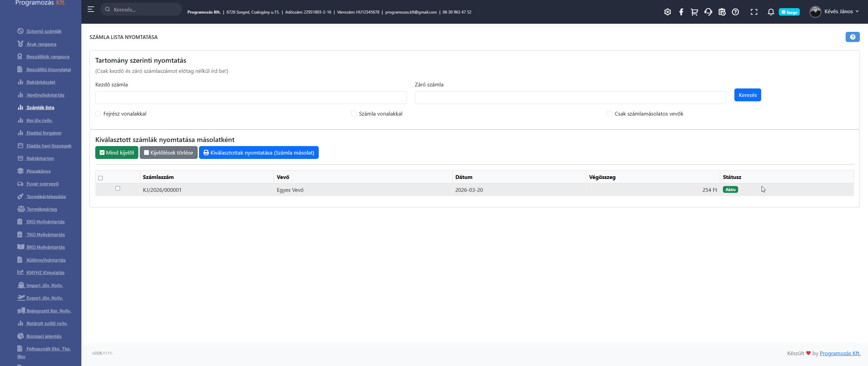Toggle the fullscreen icon in the top bar

click(x=754, y=12)
